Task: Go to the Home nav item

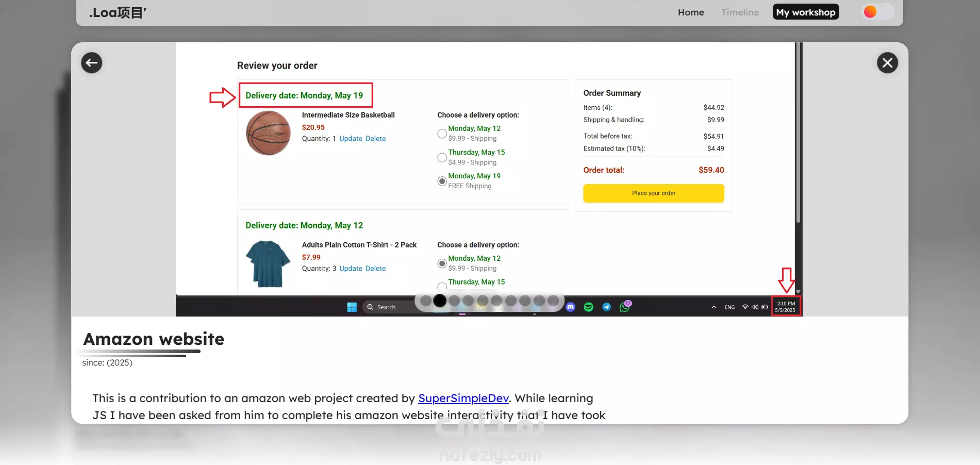Action: [x=691, y=12]
